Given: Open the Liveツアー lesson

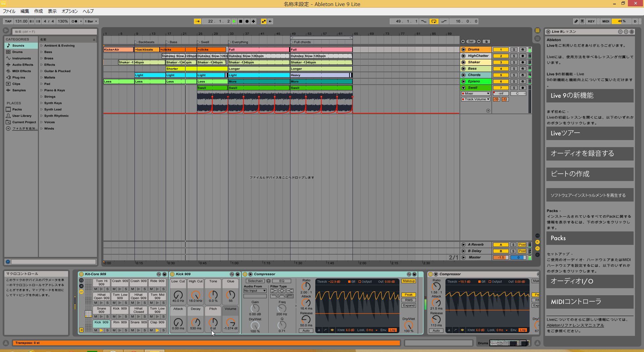Looking at the screenshot, I should point(590,133).
